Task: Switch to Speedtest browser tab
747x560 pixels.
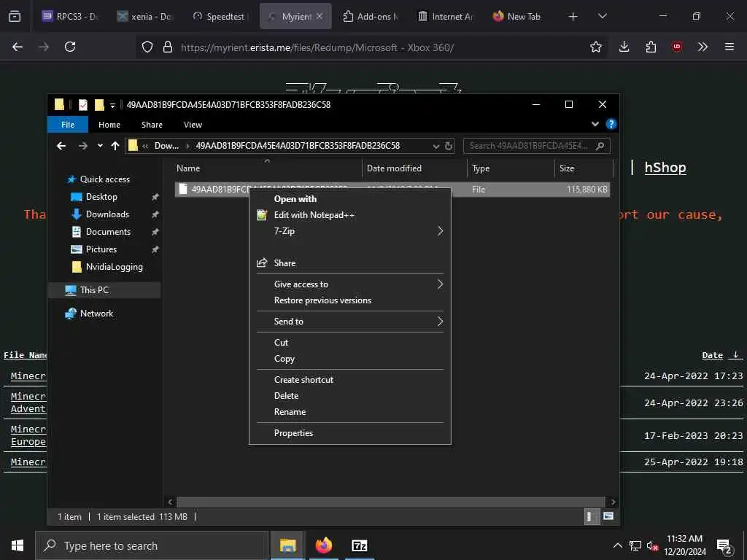Action: pos(219,17)
